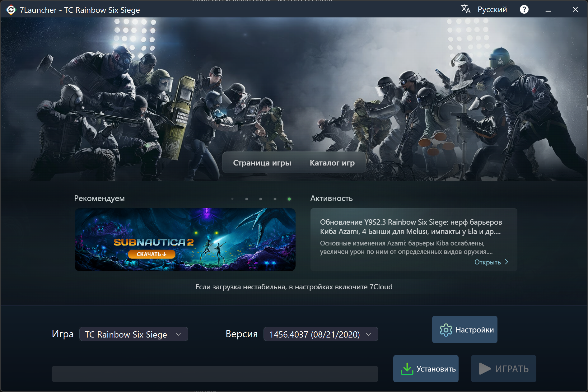Viewport: 588px width, 392px height.
Task: Open the Обновление Y9S2.3 Rainbow Six Siege news headline
Action: pyautogui.click(x=411, y=227)
